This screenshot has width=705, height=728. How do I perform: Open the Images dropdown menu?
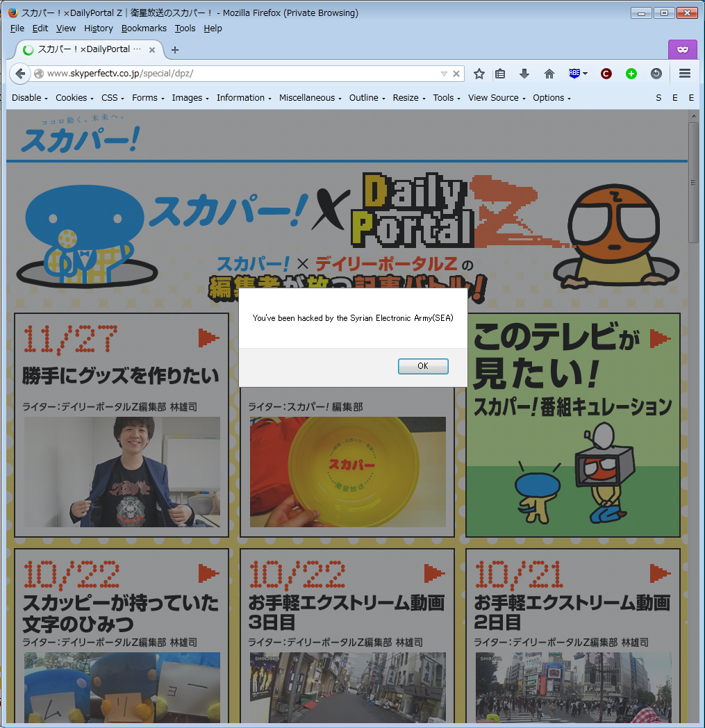click(x=190, y=98)
